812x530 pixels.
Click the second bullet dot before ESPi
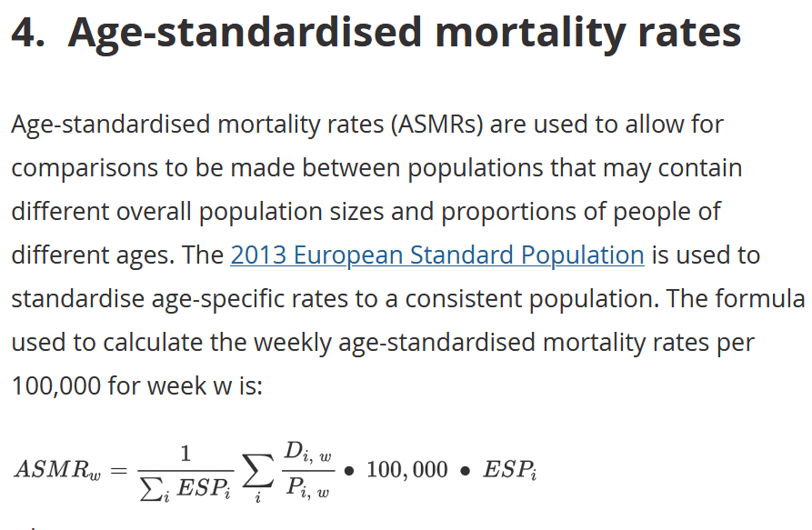[x=465, y=471]
